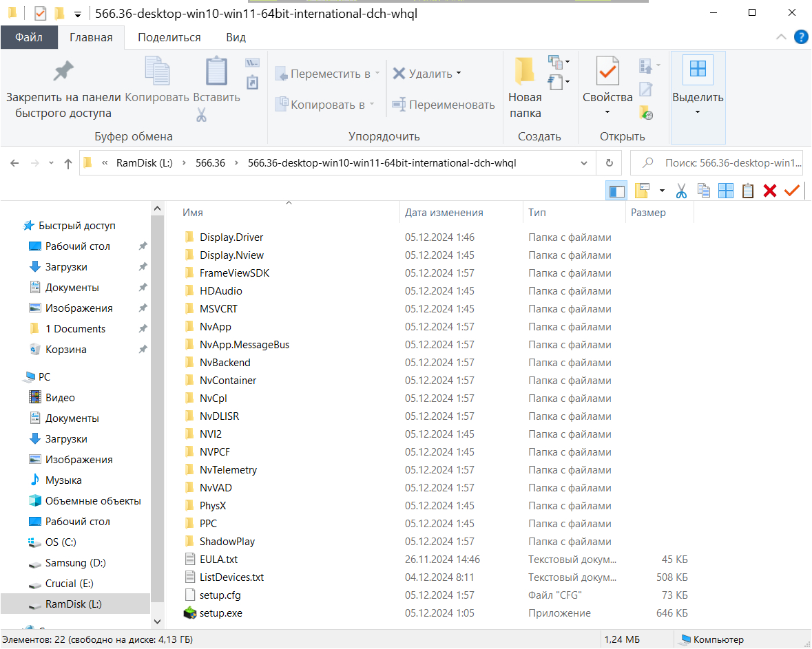Click RamDisk (L:) in the breadcrumb
This screenshot has height=649, width=812.
(x=145, y=163)
